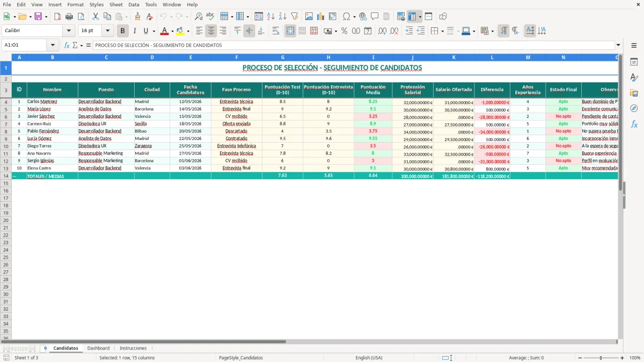The image size is (644, 362).
Task: Switch to the Dashboard sheet tab
Action: coord(98,348)
